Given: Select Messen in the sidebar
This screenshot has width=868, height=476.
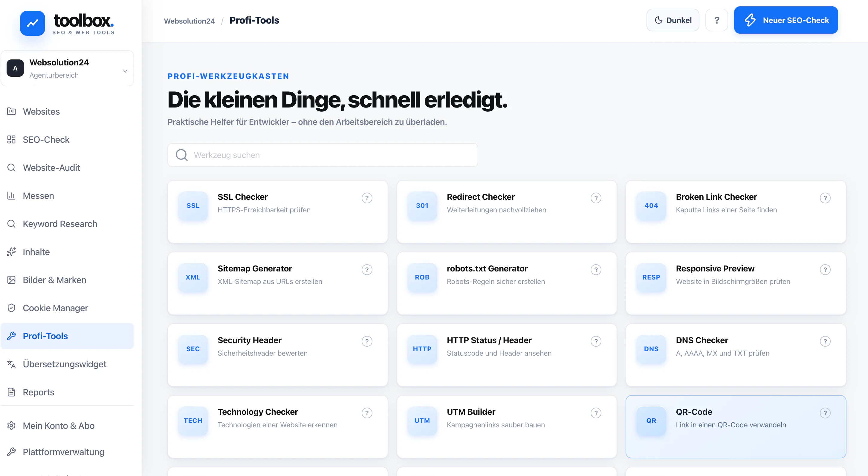Looking at the screenshot, I should 67,196.
